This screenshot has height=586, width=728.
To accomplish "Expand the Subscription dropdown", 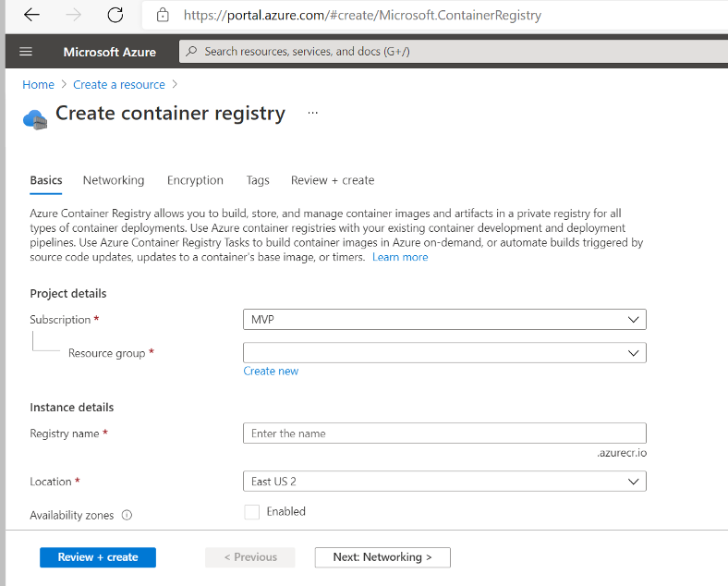I will pyautogui.click(x=443, y=320).
